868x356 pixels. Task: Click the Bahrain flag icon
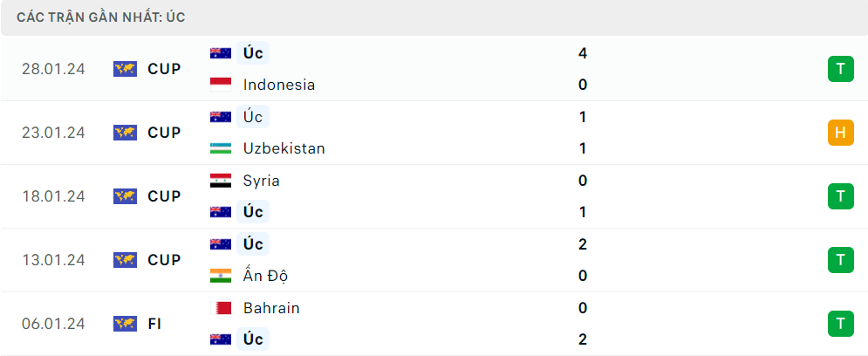[221, 308]
